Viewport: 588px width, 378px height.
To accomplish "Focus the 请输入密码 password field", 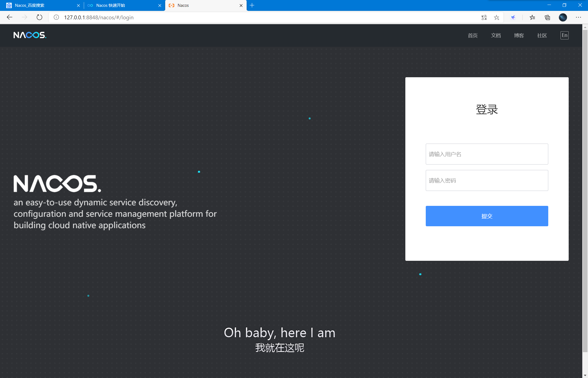I will 487,181.
